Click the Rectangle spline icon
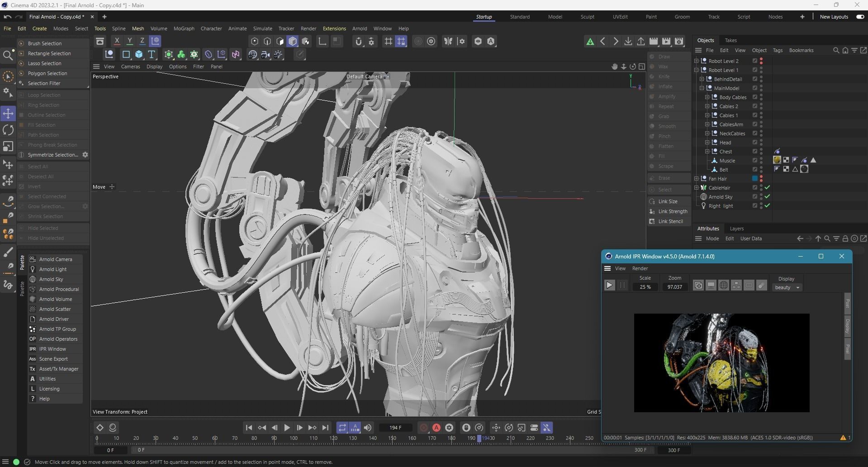This screenshot has width=868, height=467. pos(126,55)
